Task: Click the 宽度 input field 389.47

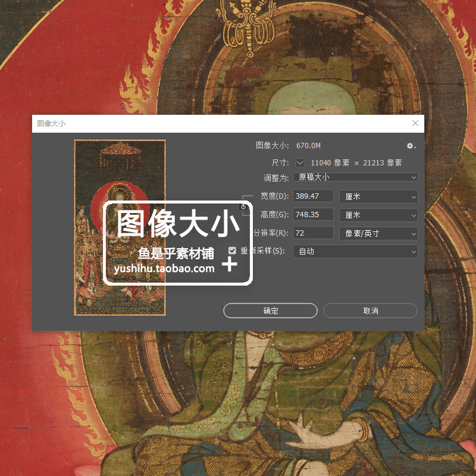Action: 313,196
